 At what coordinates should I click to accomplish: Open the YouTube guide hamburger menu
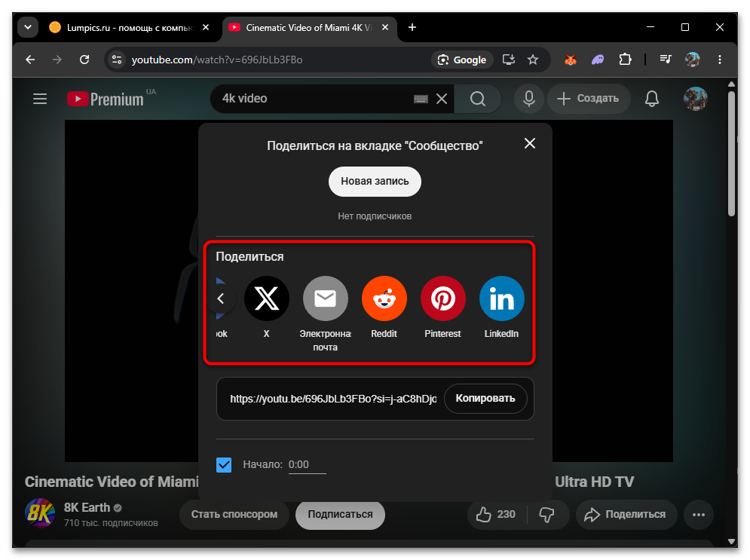(x=40, y=99)
